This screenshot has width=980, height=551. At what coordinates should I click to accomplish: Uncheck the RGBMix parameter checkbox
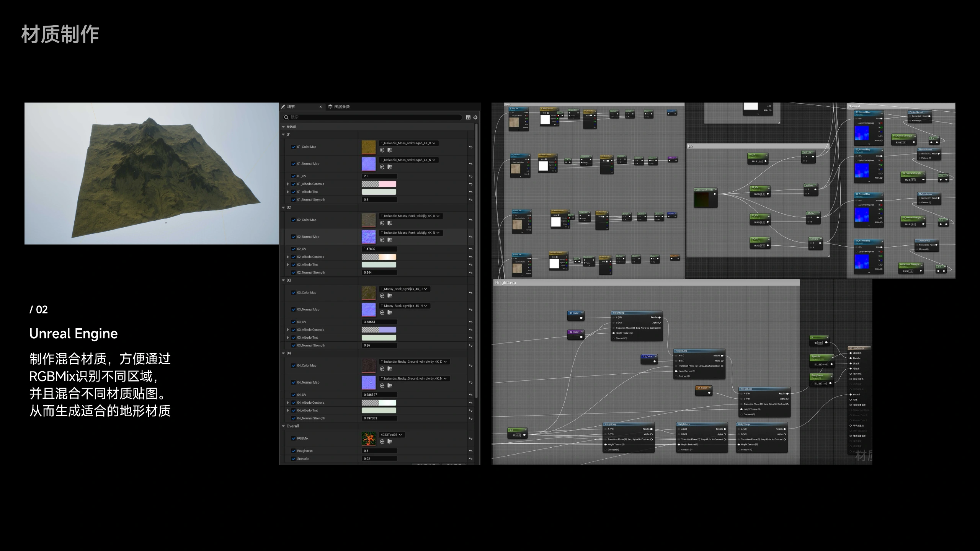point(293,439)
